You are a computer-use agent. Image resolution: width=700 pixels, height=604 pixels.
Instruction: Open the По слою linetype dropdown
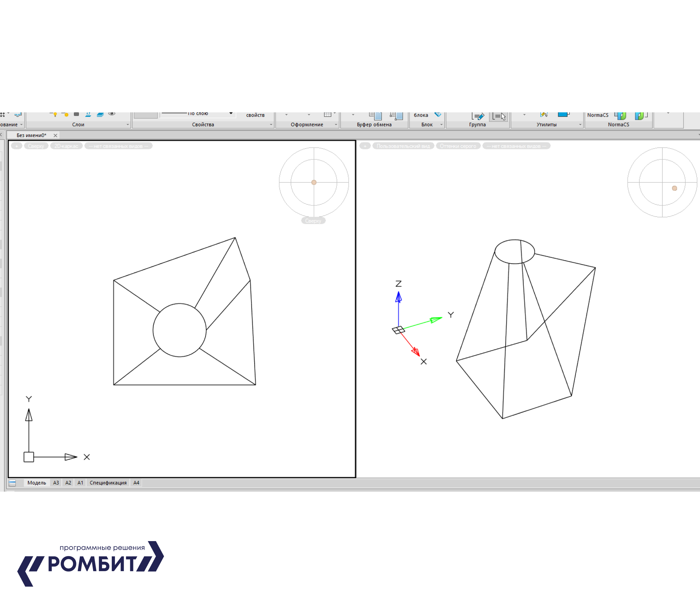click(231, 114)
